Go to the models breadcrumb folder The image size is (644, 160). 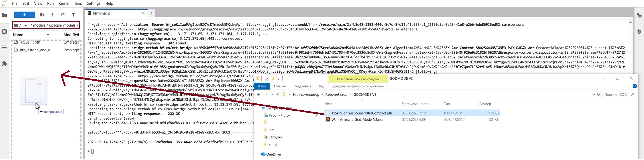click(x=39, y=25)
